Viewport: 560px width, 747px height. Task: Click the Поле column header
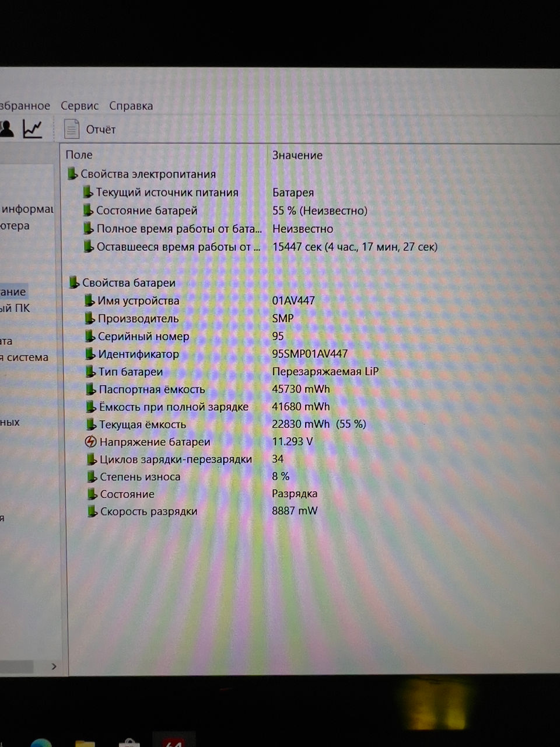coord(79,155)
